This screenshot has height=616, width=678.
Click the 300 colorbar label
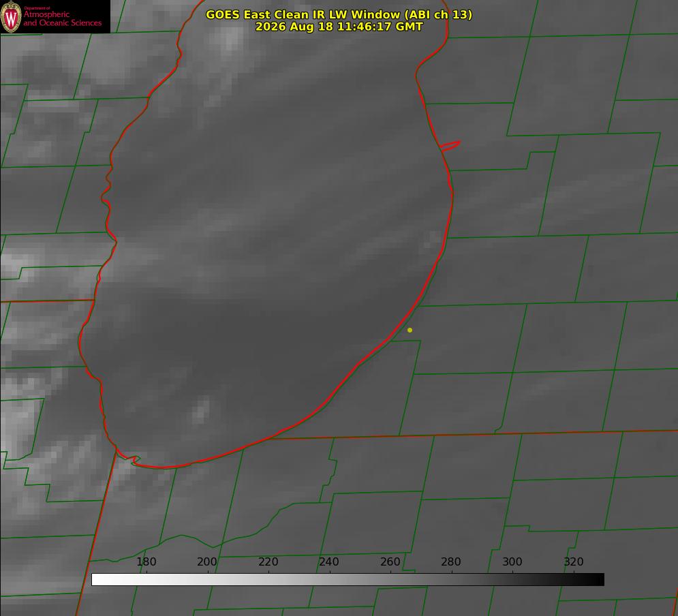tap(512, 561)
